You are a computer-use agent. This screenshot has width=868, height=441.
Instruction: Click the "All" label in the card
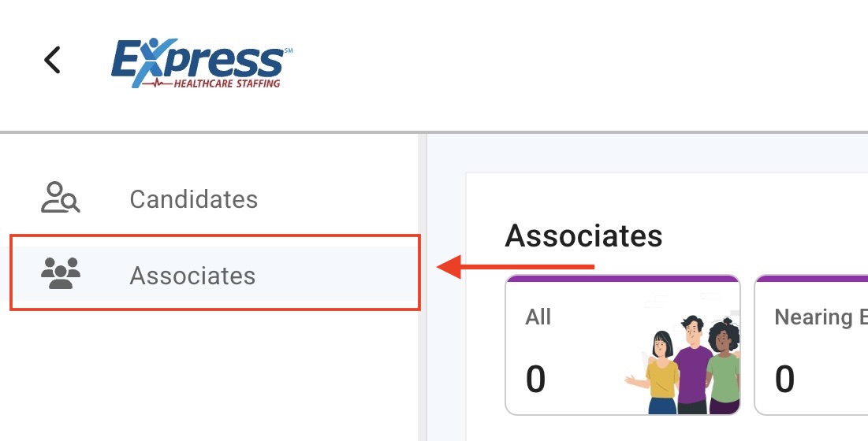pos(538,317)
